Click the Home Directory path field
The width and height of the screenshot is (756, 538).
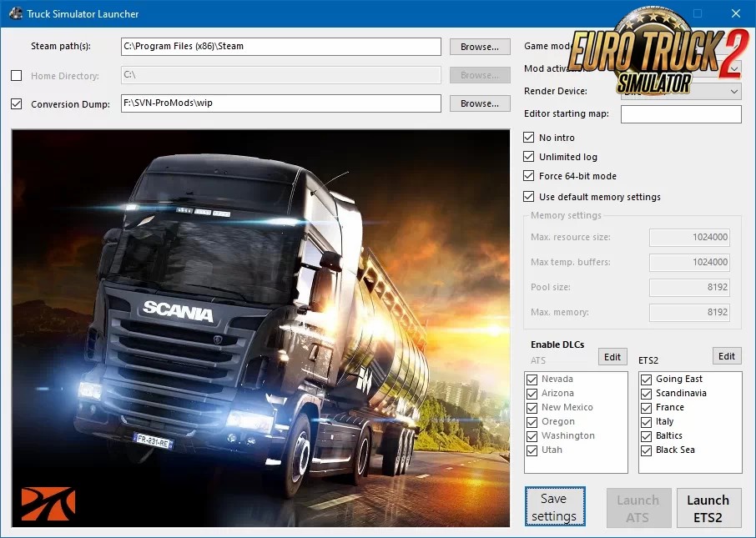click(281, 75)
